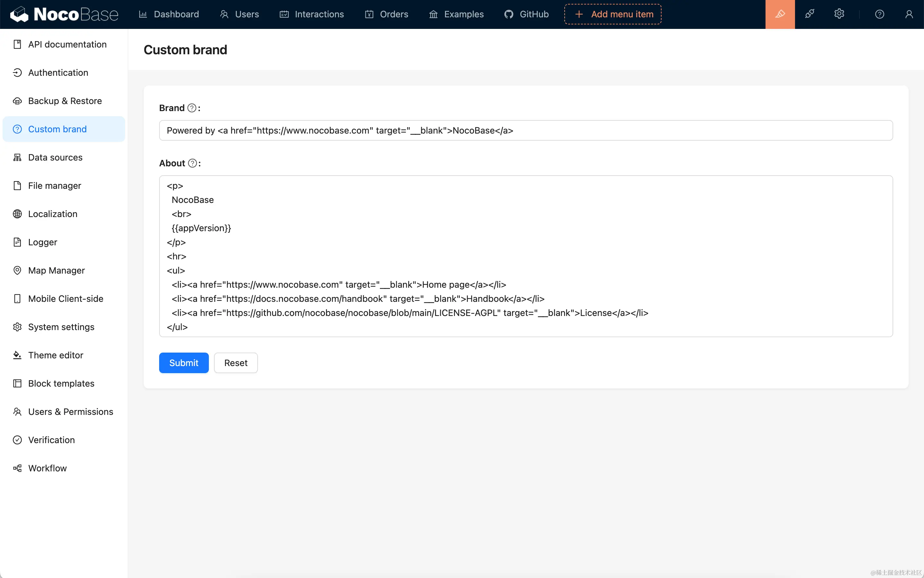Image resolution: width=924 pixels, height=578 pixels.
Task: Click the NocoBase logo
Action: (64, 14)
